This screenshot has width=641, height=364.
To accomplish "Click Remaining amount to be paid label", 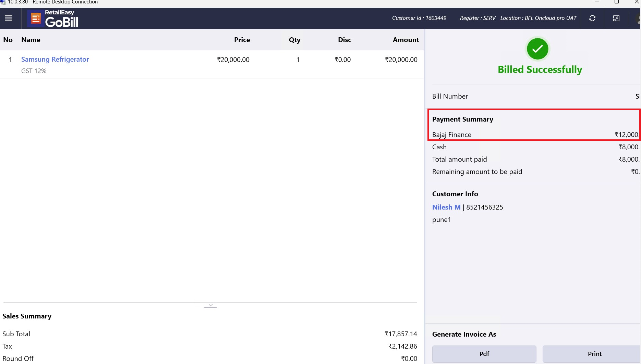I will click(x=477, y=172).
